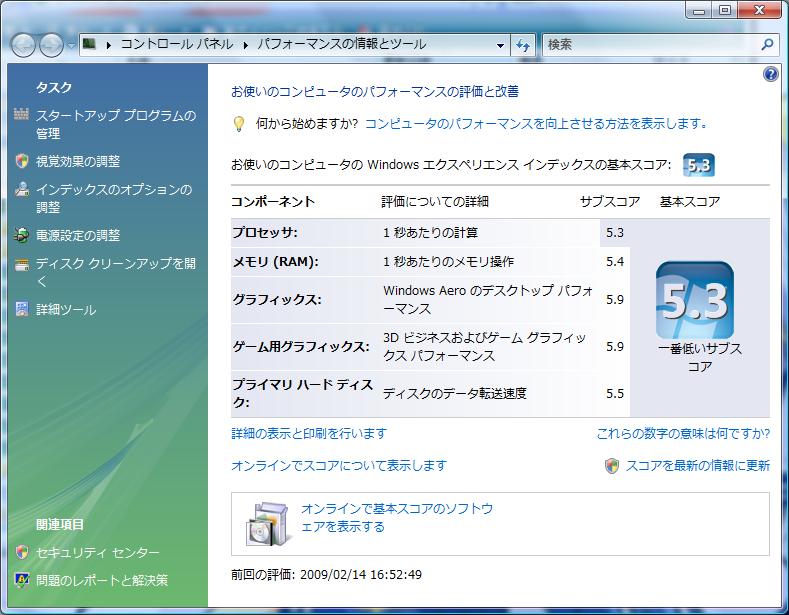Click the magnifier search icon
The height and width of the screenshot is (615, 789).
767,44
